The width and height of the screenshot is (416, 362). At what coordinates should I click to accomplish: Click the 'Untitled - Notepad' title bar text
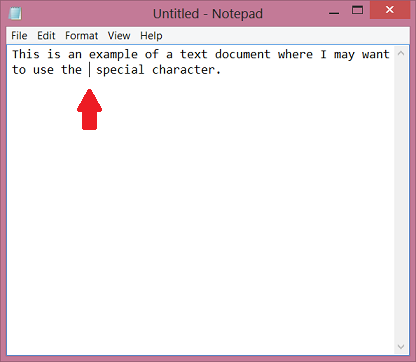click(208, 14)
